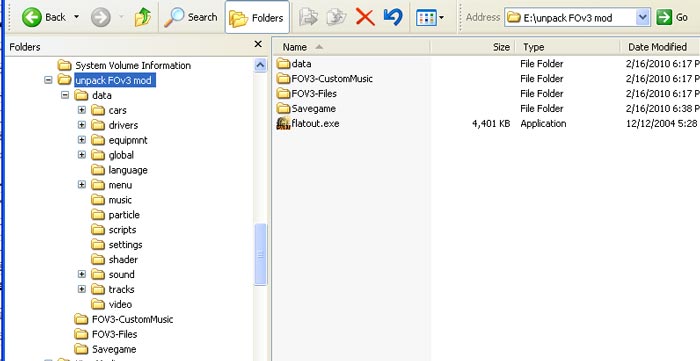700x361 pixels.
Task: Click FOV3-Files folder icon in file list
Action: tap(283, 93)
